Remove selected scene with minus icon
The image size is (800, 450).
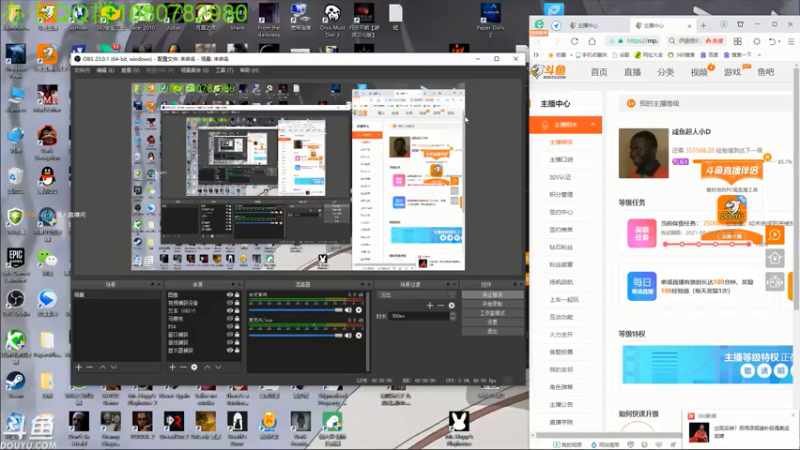90,367
